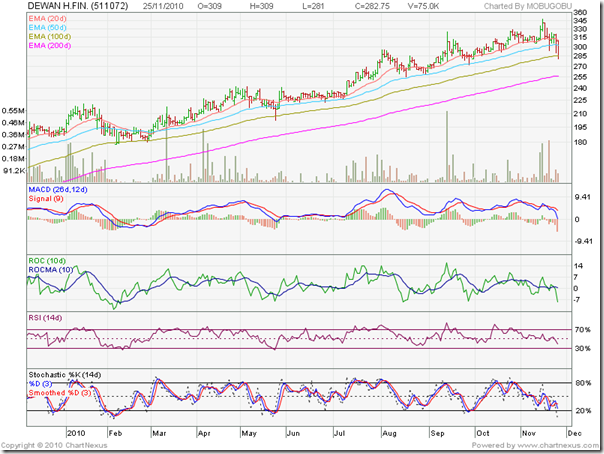Click the Stochastic %K (14d) label
Screen dimensions: 604x454
click(67, 373)
